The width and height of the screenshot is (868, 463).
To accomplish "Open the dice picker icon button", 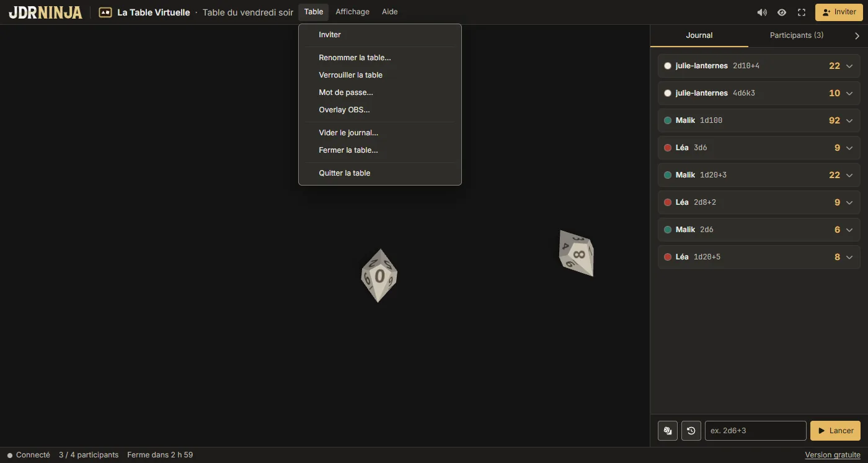I will pos(668,431).
